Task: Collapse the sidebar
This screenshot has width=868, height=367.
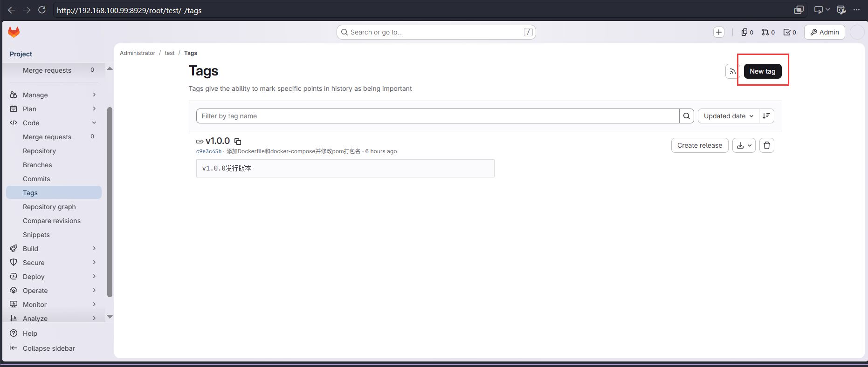Action: pos(48,348)
